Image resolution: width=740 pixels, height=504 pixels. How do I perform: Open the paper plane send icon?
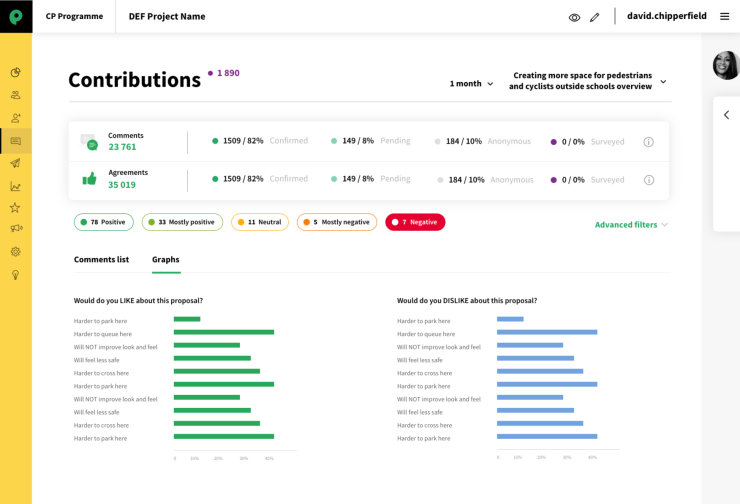click(x=15, y=164)
